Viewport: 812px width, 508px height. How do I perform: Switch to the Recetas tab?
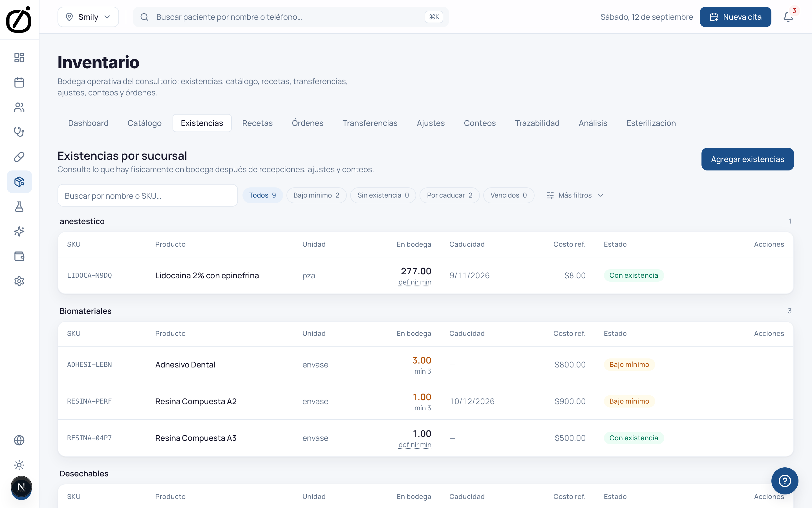tap(257, 123)
